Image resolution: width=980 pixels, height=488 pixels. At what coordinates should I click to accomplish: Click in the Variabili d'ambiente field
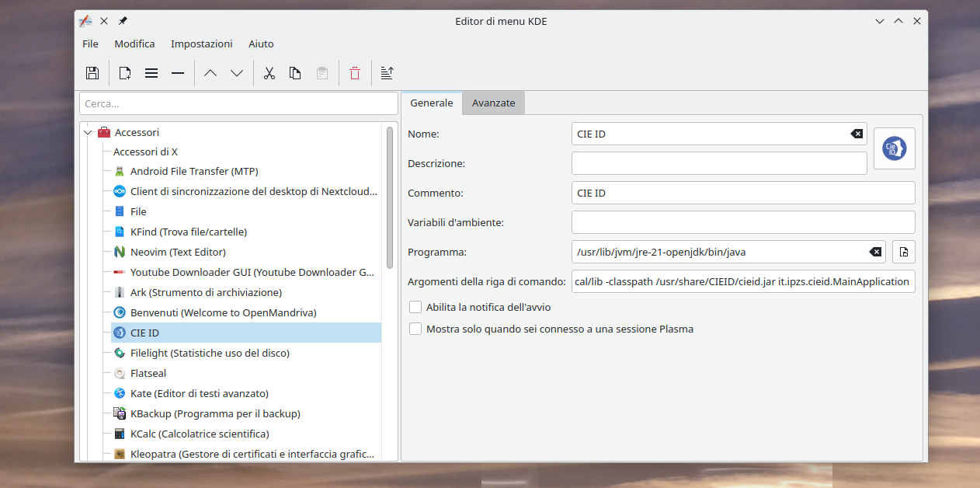click(x=743, y=222)
